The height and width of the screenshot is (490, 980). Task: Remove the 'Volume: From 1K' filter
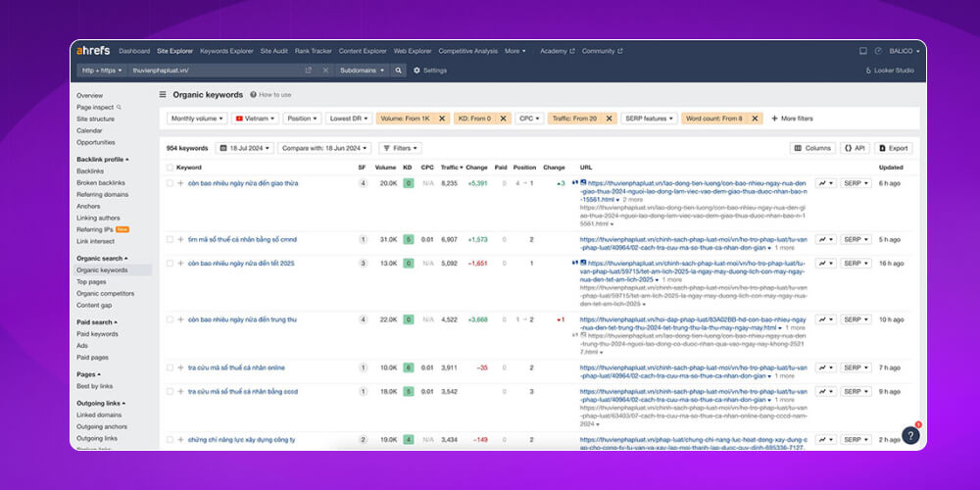pyautogui.click(x=441, y=119)
